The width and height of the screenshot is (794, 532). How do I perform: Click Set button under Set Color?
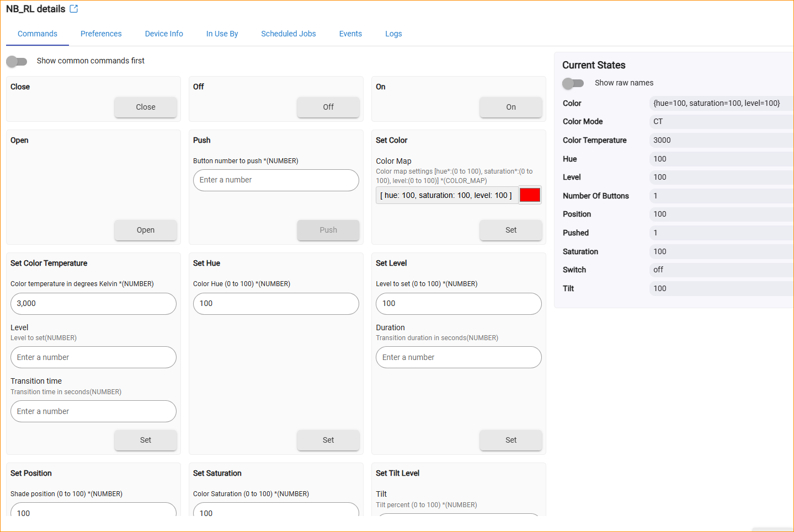510,230
